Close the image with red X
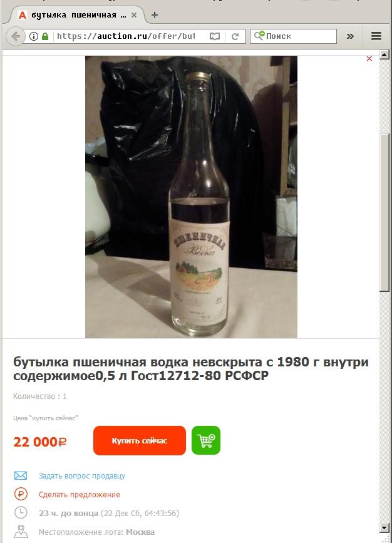Screen dimensions: 392x543 click(369, 58)
